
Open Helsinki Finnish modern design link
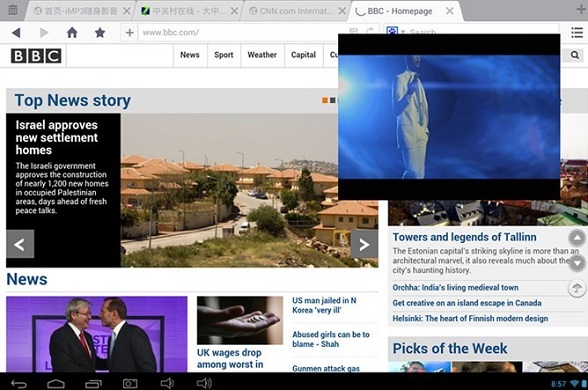click(x=470, y=318)
